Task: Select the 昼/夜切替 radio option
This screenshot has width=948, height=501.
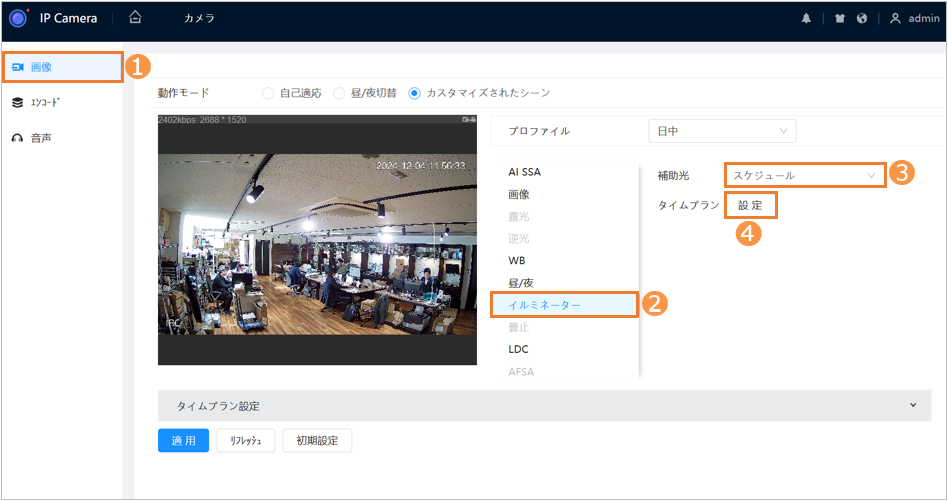Action: point(339,93)
